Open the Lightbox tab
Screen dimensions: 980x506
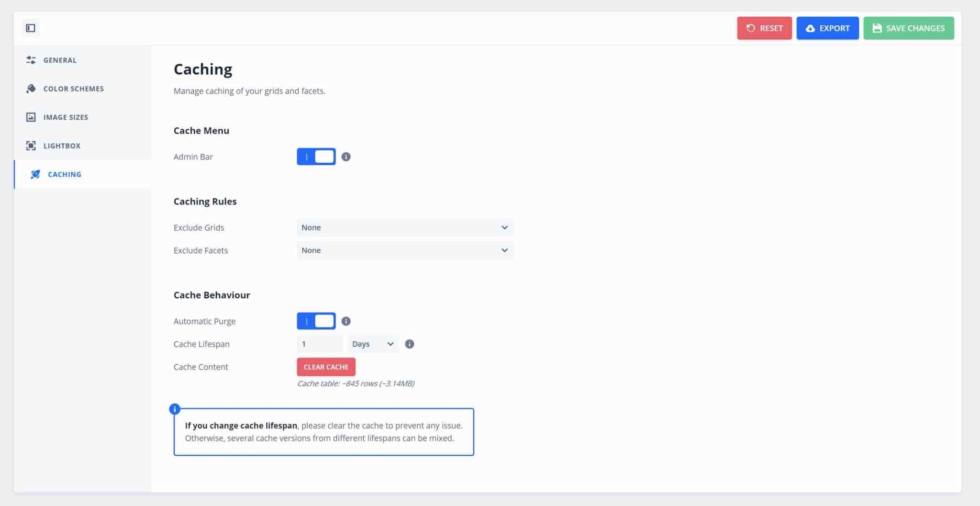coord(83,146)
